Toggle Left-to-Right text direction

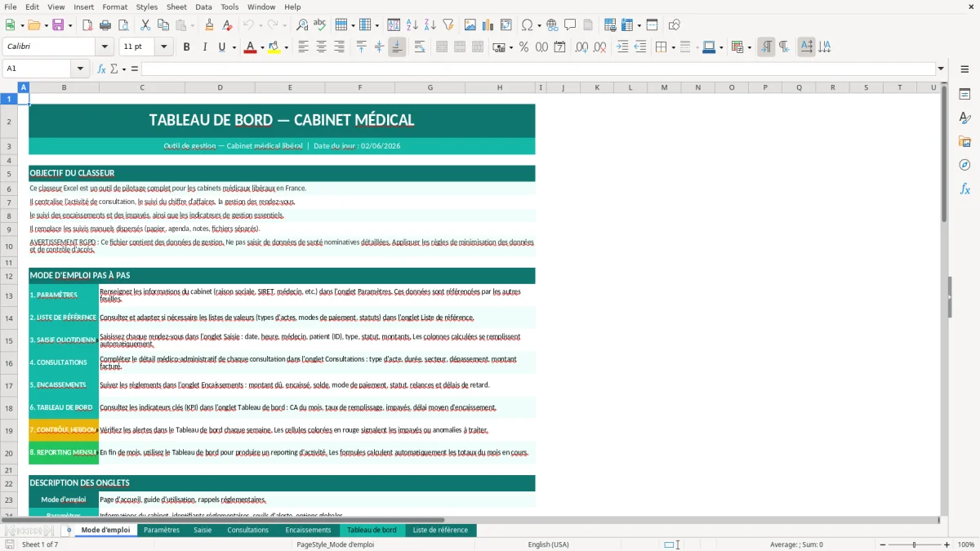click(x=766, y=47)
